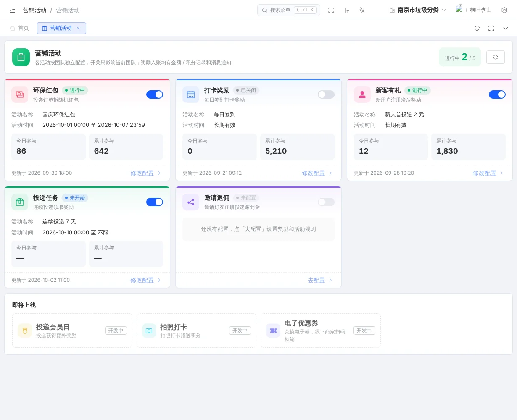Select the 营销活动 tab
The image size is (517, 420).
click(61, 28)
